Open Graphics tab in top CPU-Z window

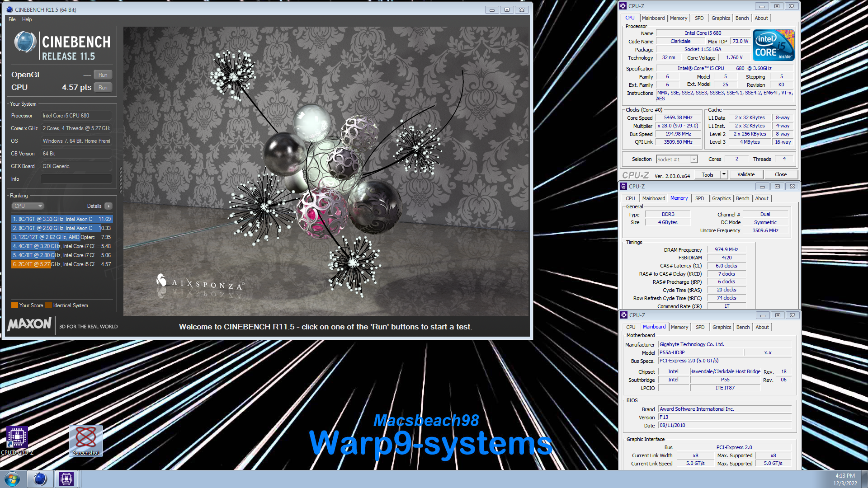(721, 18)
